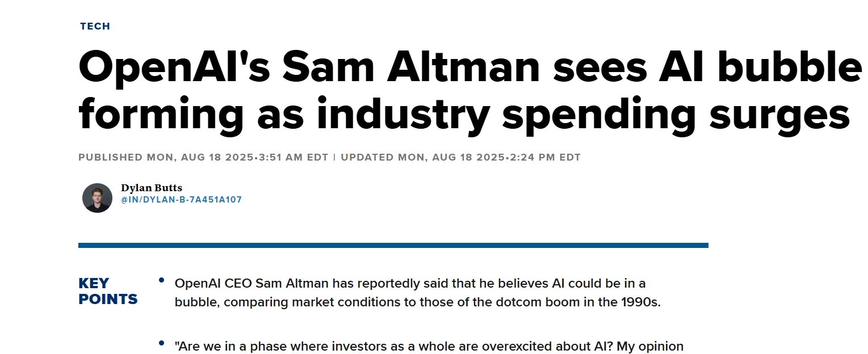
Task: Click the headline line mentioning Sam Altman
Action: click(470, 67)
